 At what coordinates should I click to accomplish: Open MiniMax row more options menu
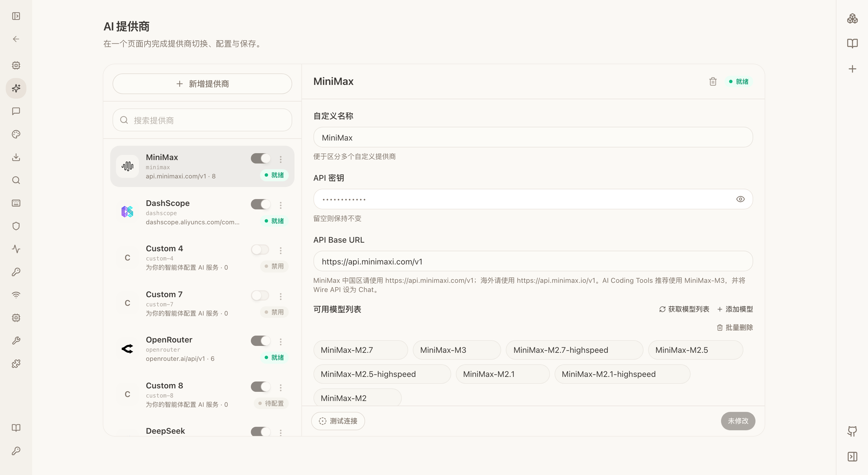pos(280,159)
